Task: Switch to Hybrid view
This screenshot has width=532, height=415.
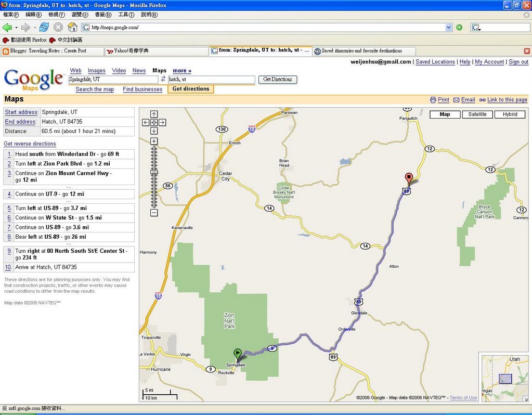Action: pyautogui.click(x=510, y=114)
